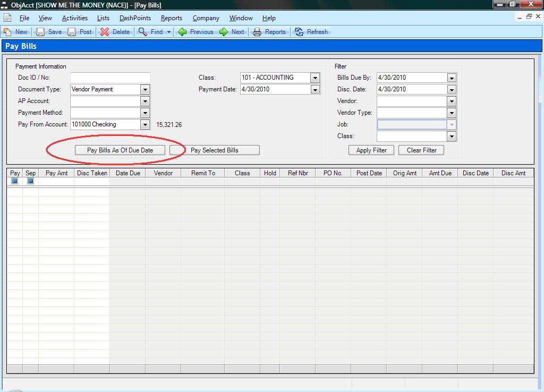The height and width of the screenshot is (392, 544).
Task: Expand the Document Type dropdown
Action: point(145,89)
